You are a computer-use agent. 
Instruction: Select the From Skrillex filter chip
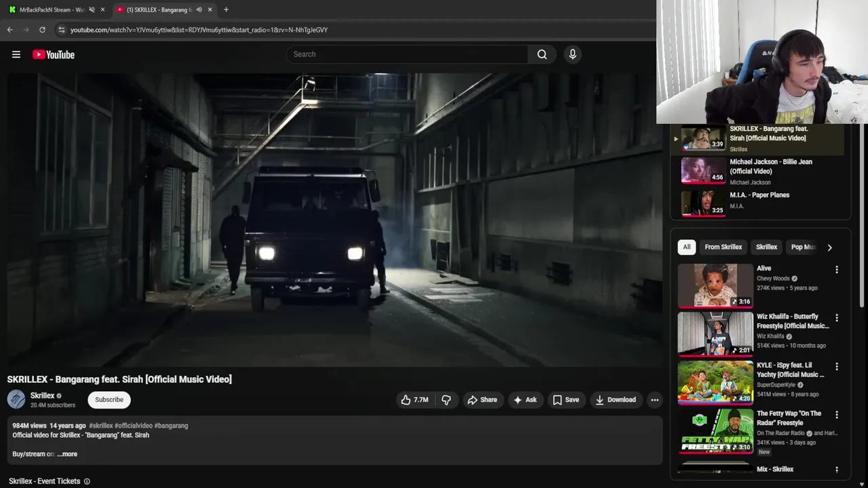(723, 247)
